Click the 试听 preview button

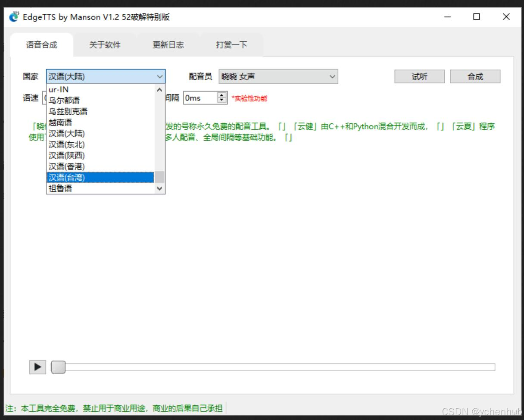click(x=420, y=77)
